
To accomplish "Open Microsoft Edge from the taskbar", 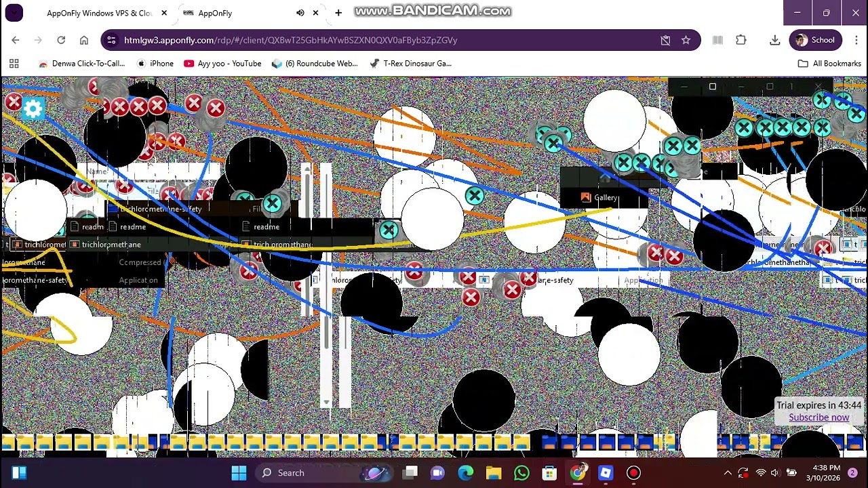I will coord(465,473).
